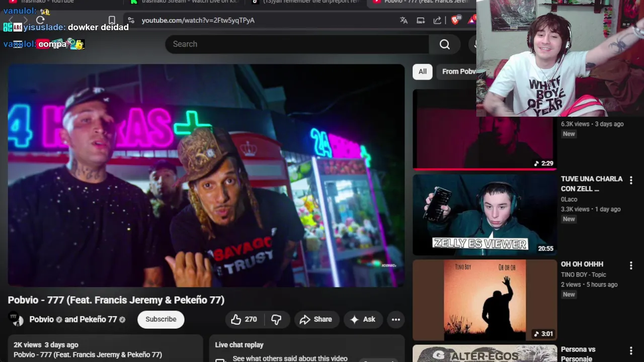644x362 pixels.
Task: Click the main video player
Action: point(206,175)
